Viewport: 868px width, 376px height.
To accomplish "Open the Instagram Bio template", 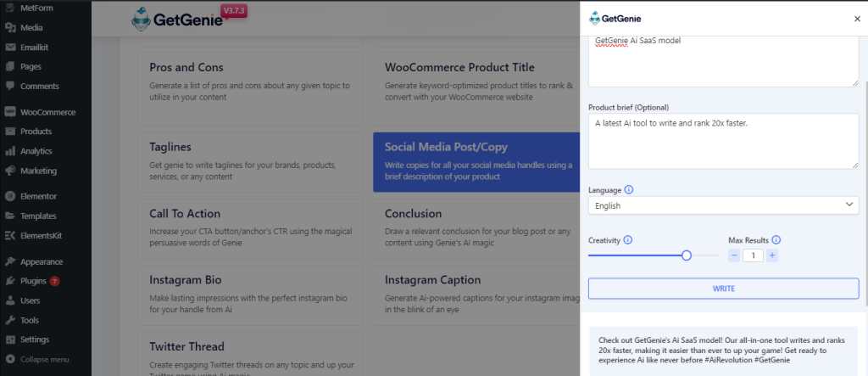I will coord(250,295).
